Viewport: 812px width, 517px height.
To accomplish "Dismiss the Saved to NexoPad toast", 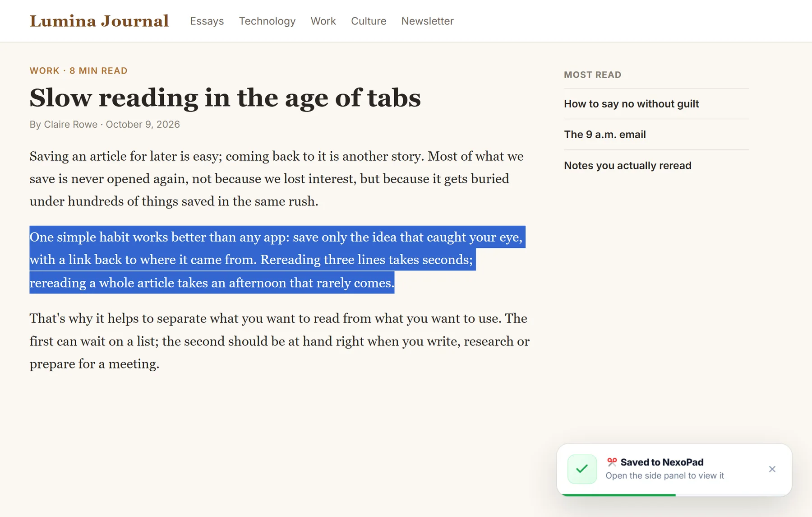I will click(x=772, y=469).
